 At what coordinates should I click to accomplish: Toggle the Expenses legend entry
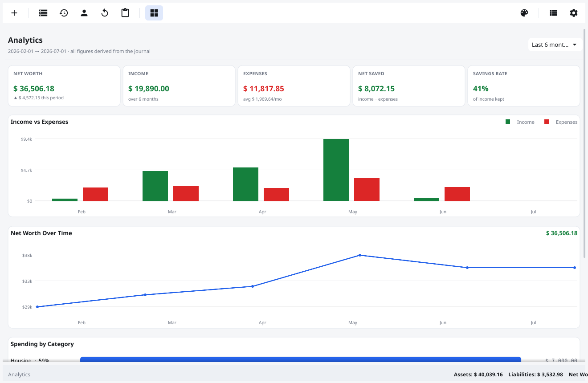(x=561, y=122)
